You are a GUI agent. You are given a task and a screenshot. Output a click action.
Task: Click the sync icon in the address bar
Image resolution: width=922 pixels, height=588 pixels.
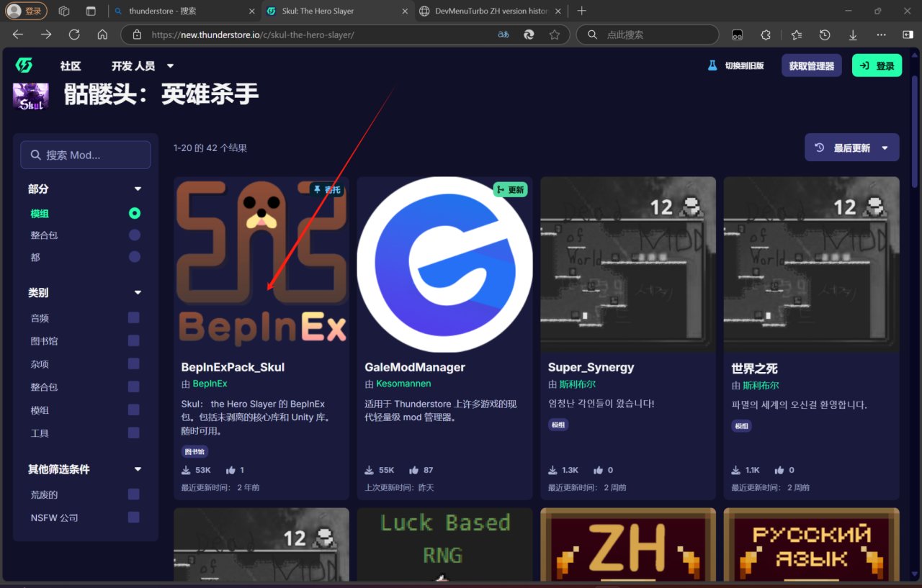tap(529, 35)
